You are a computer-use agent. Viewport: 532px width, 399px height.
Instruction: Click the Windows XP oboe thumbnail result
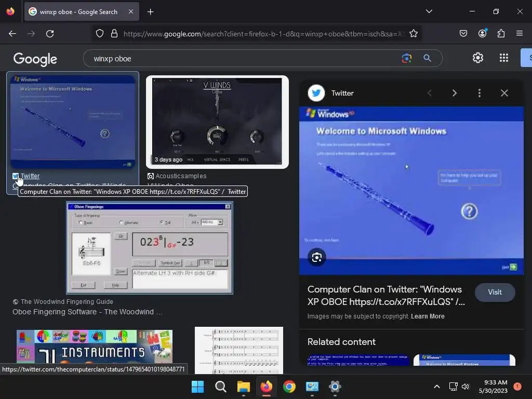coord(73,122)
